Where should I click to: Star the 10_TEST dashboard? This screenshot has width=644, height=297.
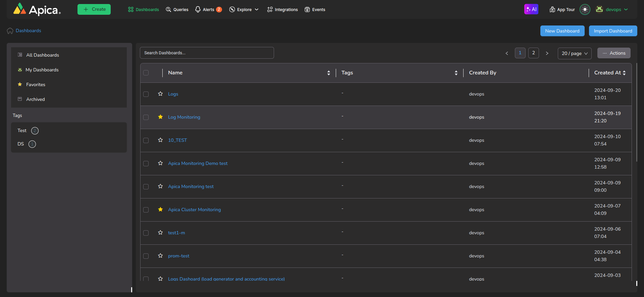click(x=160, y=140)
